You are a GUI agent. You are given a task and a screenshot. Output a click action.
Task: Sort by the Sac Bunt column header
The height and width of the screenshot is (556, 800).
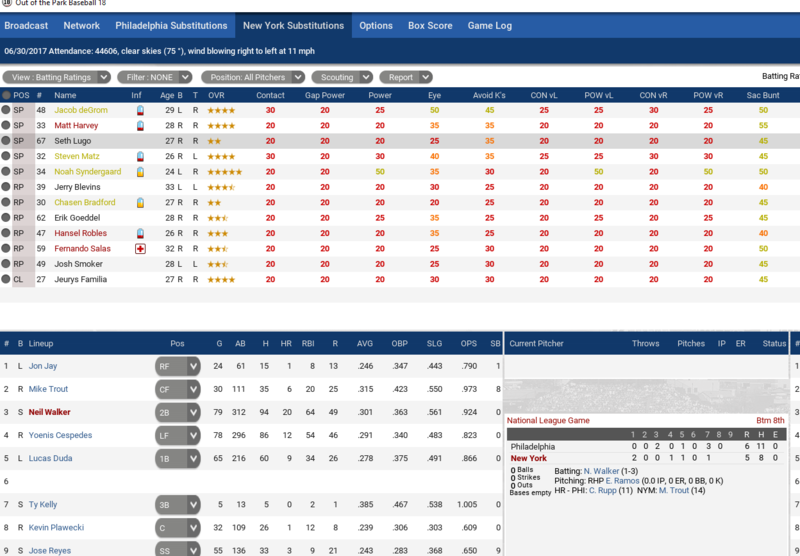pos(763,95)
